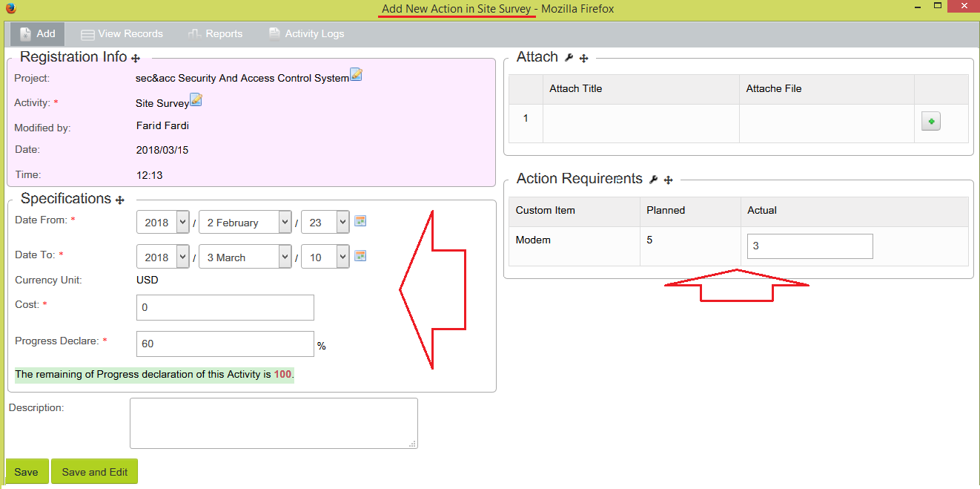
Task: Click the Farid Fardi modified-by value
Action: tap(162, 125)
